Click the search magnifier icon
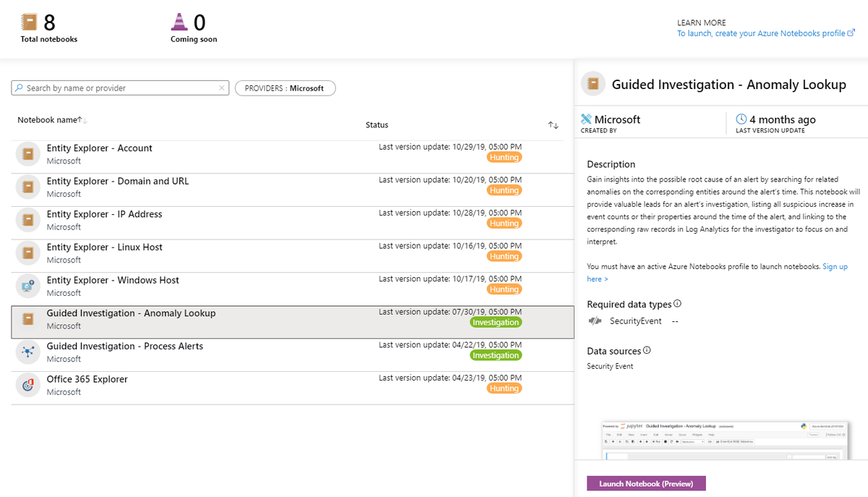 click(19, 88)
